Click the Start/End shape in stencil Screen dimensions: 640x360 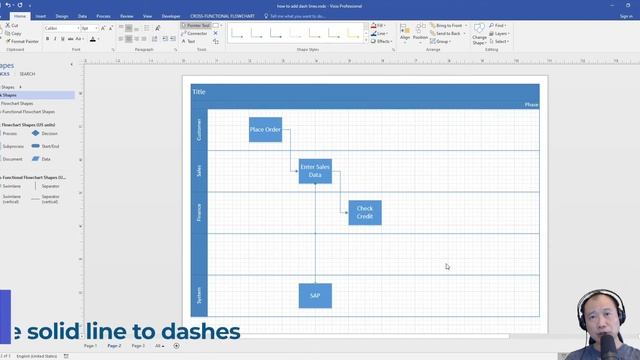point(45,146)
